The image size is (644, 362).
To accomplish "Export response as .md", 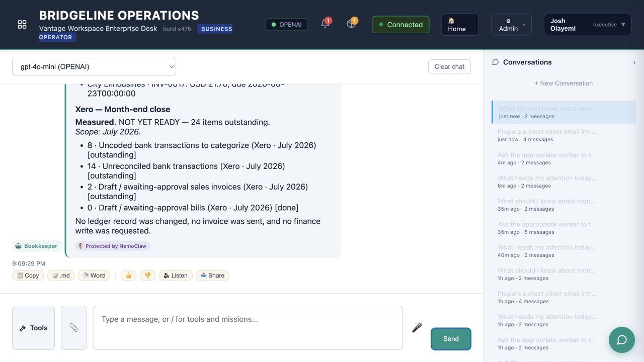I will click(61, 276).
